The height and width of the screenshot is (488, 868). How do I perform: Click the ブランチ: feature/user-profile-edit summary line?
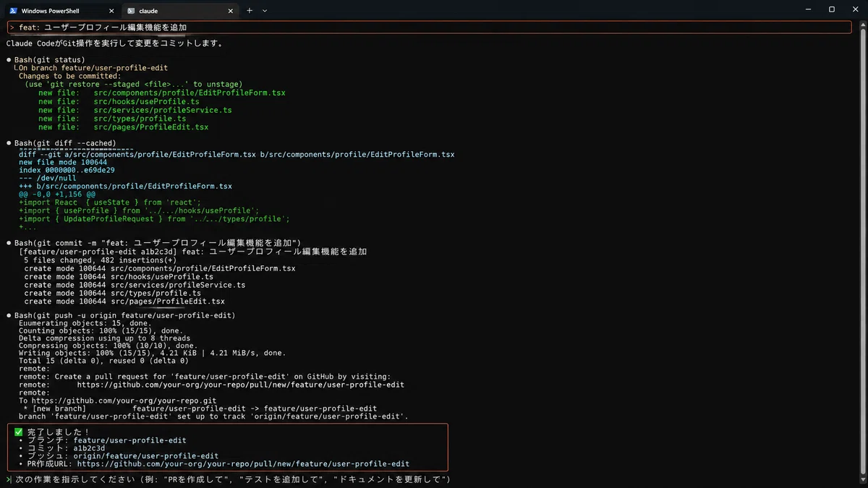(x=103, y=440)
